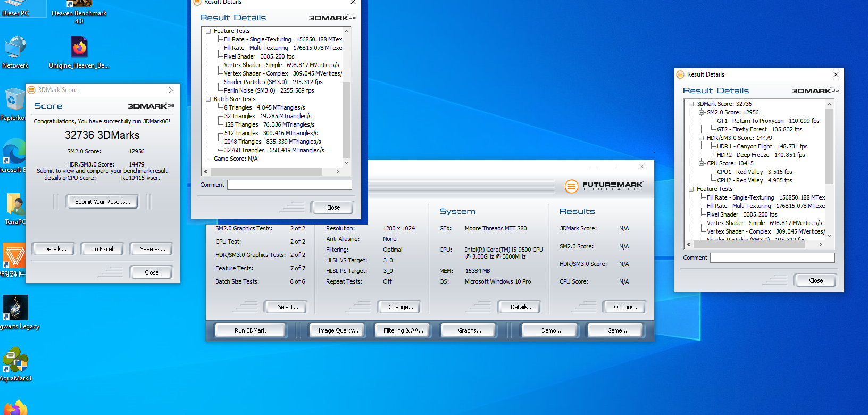
Task: Select Game Score: N/A row
Action: (236, 159)
